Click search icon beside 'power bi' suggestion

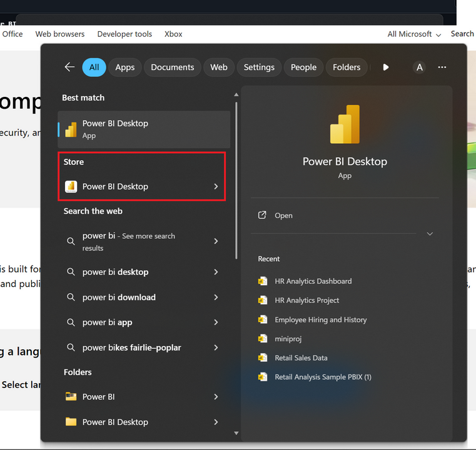[x=71, y=241]
